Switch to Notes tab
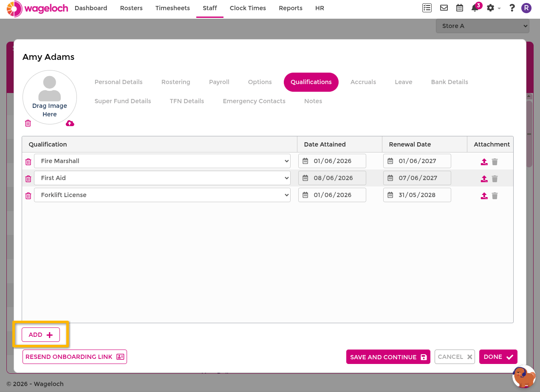Image resolution: width=540 pixels, height=392 pixels. (x=313, y=101)
